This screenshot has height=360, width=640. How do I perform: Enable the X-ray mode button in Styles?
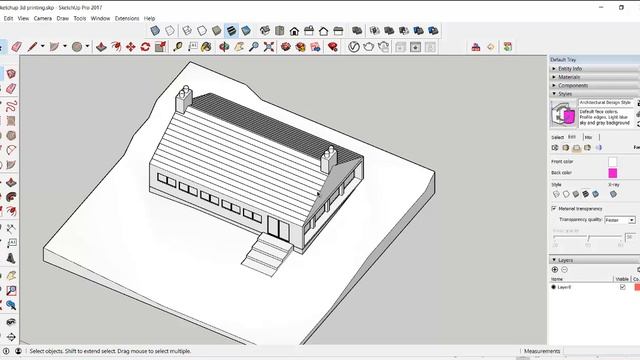tap(613, 194)
